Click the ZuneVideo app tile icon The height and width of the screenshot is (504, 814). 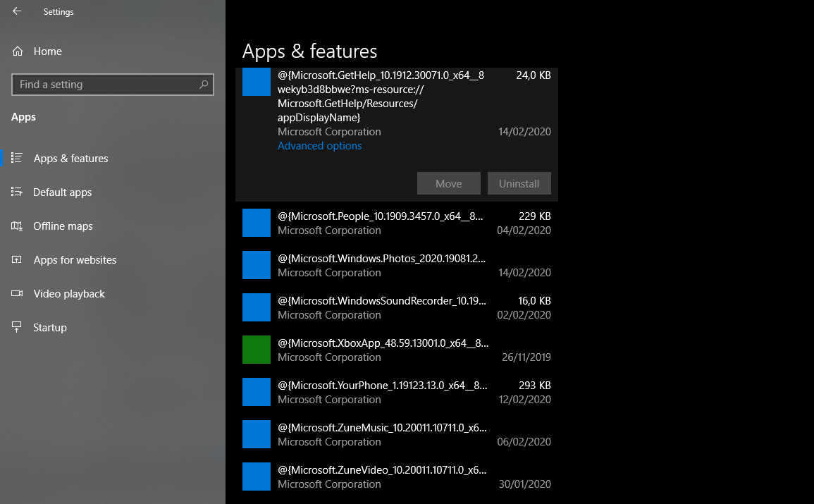tap(257, 477)
